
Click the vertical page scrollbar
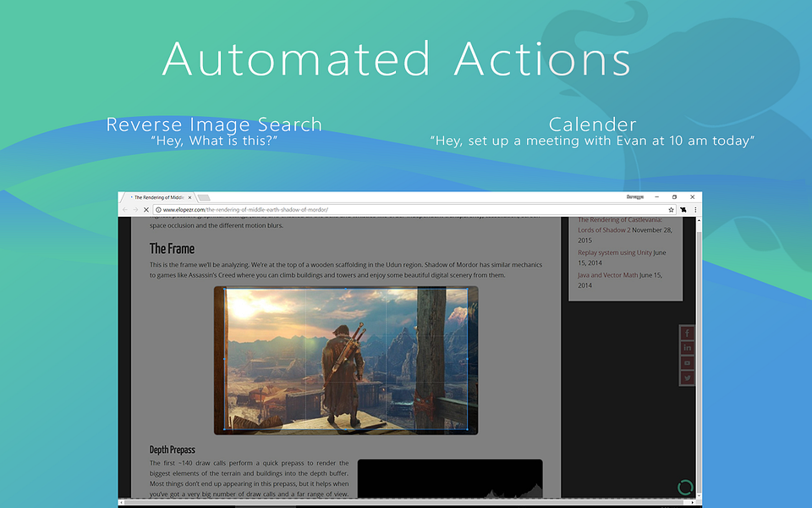[699, 357]
